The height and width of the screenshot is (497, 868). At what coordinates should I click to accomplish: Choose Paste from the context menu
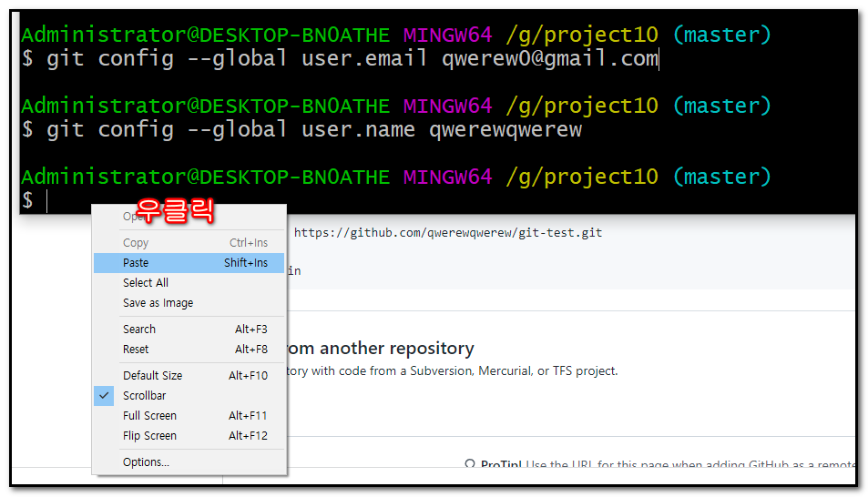pyautogui.click(x=137, y=262)
